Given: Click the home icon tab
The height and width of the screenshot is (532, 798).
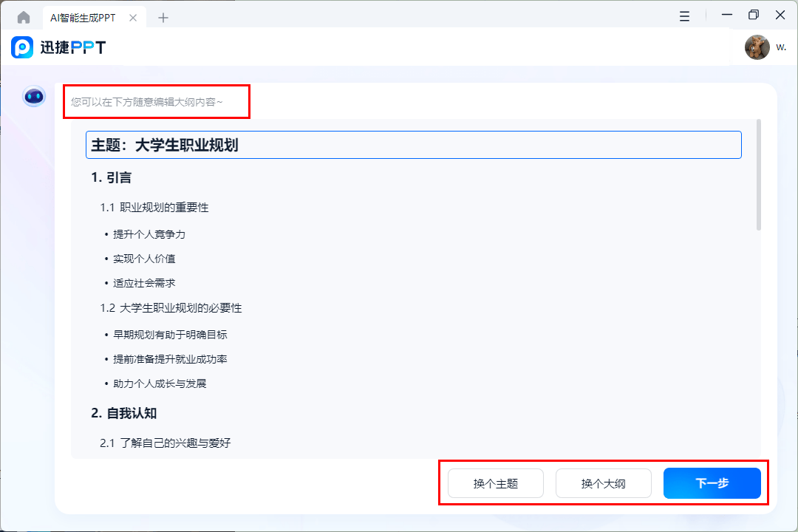Looking at the screenshot, I should (24, 18).
